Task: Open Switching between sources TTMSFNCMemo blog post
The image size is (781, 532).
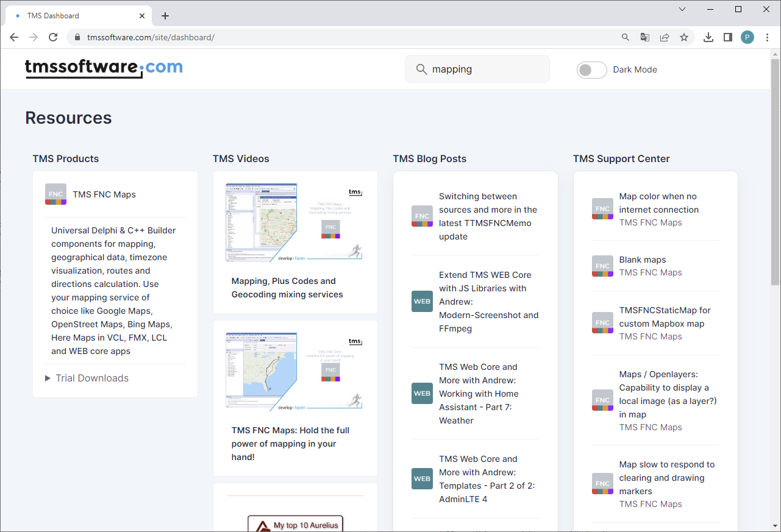Action: (488, 216)
